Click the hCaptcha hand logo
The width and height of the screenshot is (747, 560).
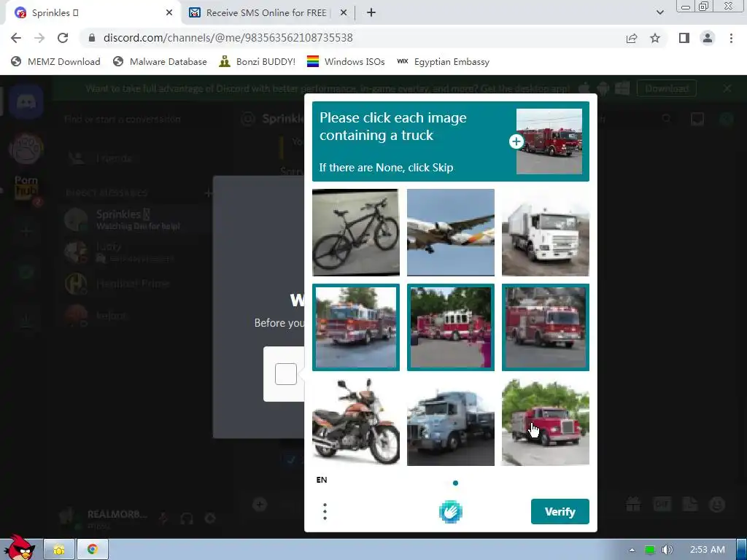[x=450, y=512]
